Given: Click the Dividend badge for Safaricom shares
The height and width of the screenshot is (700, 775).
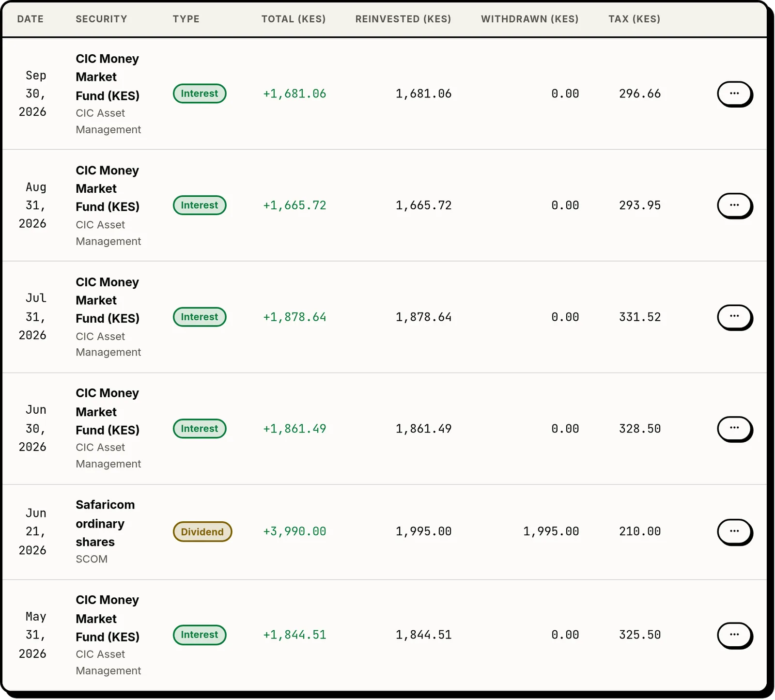Looking at the screenshot, I should [x=202, y=532].
